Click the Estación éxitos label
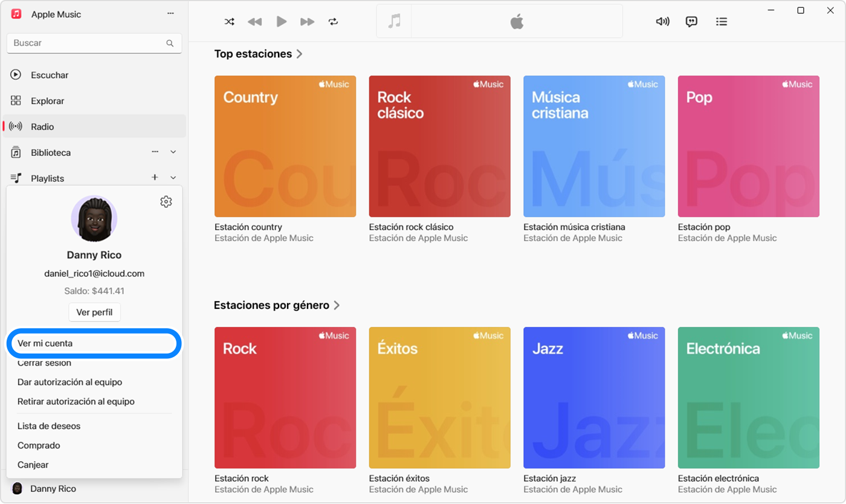The height and width of the screenshot is (504, 846). [399, 479]
